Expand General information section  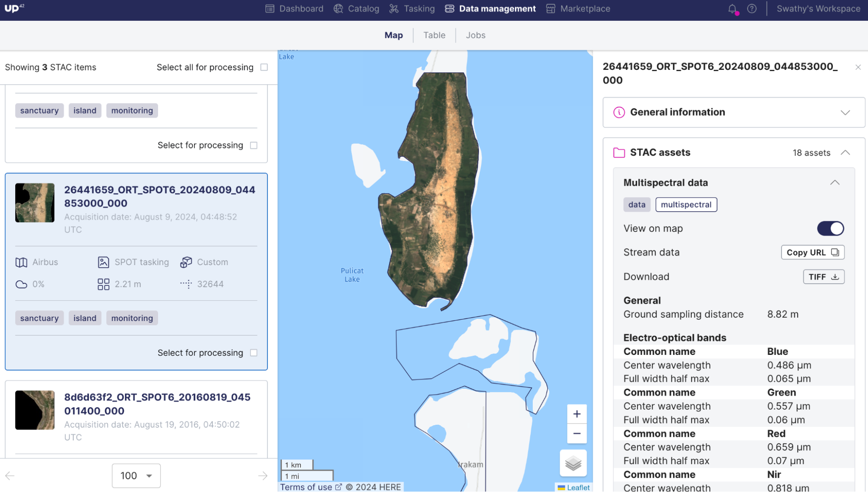click(x=734, y=112)
